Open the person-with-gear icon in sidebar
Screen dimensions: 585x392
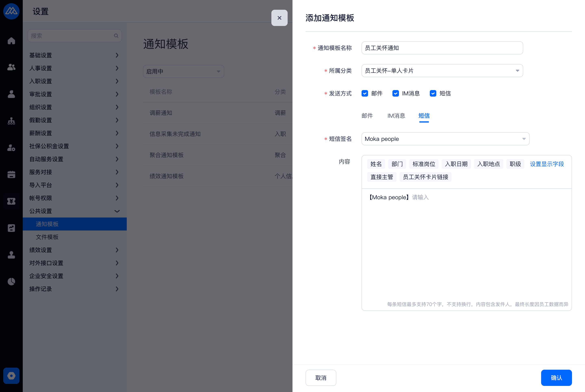tap(11, 148)
